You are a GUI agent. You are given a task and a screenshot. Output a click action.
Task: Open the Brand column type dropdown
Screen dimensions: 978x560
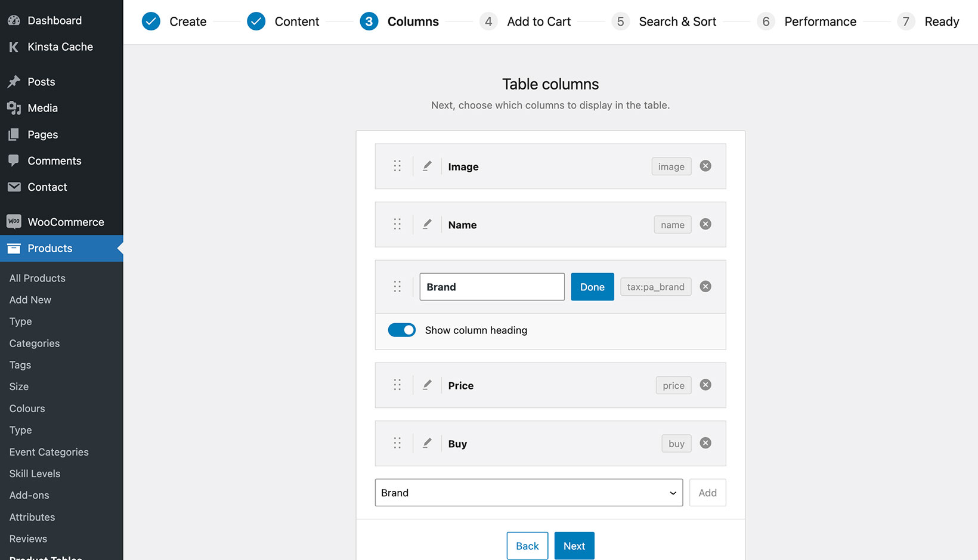coord(528,492)
